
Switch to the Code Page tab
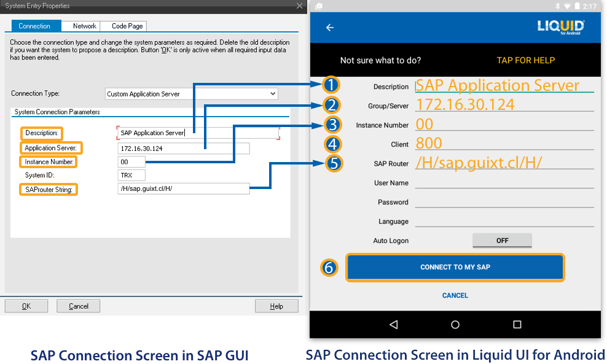pos(127,26)
